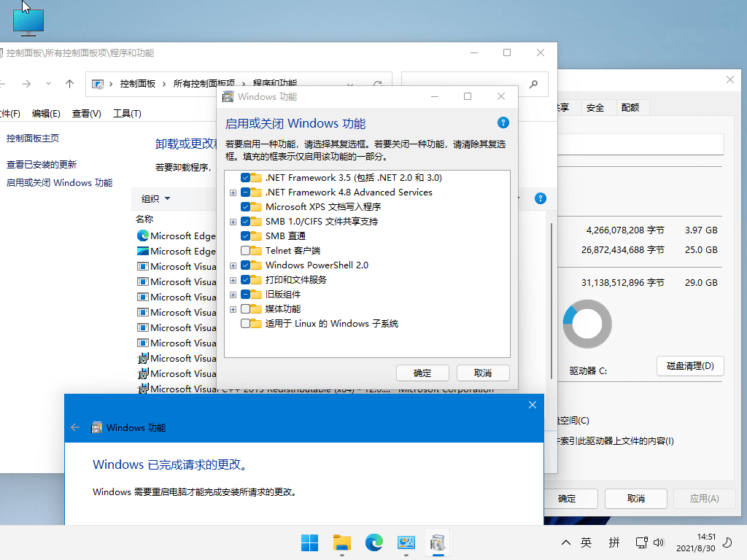The image size is (747, 560).
Task: Click the Start button on the taskbar
Action: pyautogui.click(x=309, y=542)
